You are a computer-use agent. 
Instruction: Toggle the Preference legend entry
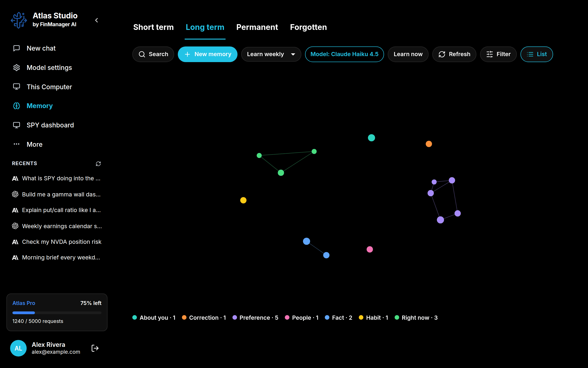coord(255,317)
